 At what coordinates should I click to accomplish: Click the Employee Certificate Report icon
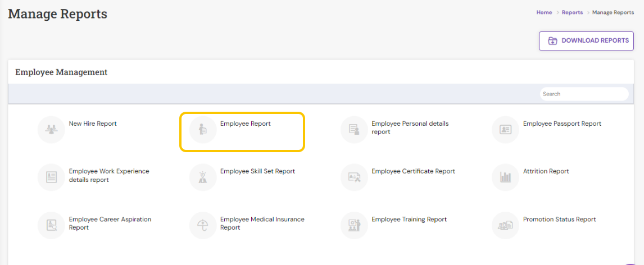[x=354, y=177]
